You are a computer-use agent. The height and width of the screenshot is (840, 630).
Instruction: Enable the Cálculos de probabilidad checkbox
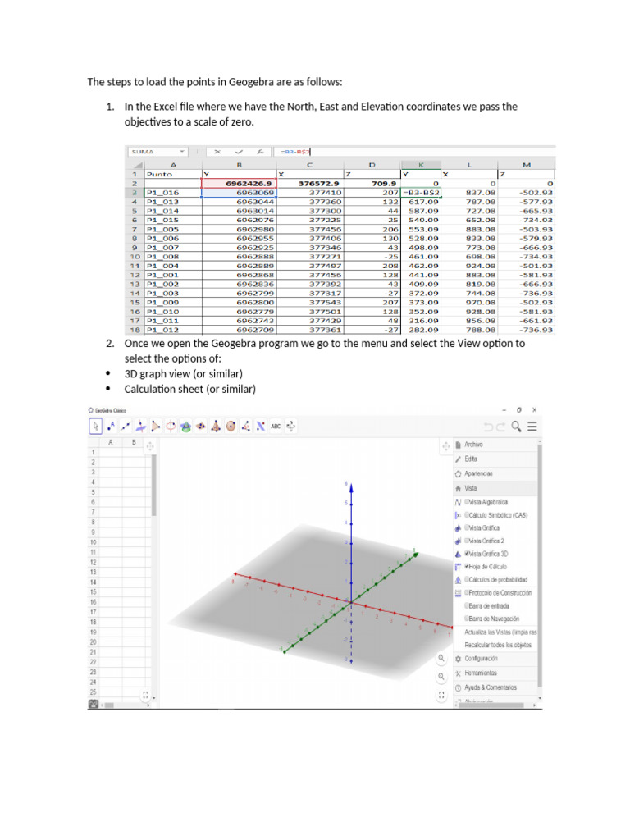[467, 580]
